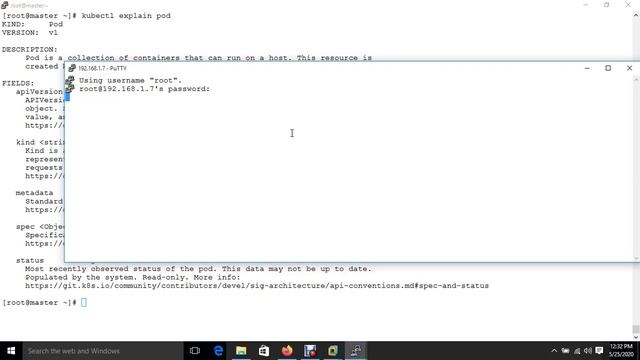Click the 'KIND: Pod' line in terminal
The image size is (640, 360).
pyautogui.click(x=32, y=24)
